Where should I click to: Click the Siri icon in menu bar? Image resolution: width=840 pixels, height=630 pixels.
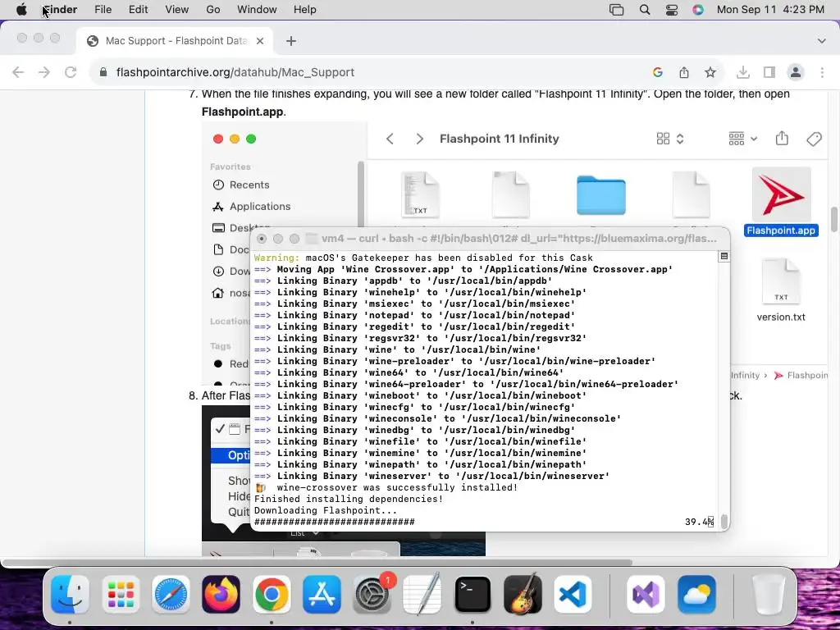pos(697,10)
